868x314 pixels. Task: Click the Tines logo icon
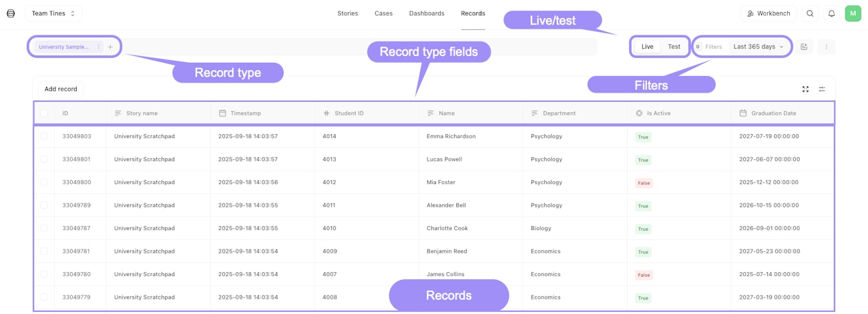click(x=11, y=13)
